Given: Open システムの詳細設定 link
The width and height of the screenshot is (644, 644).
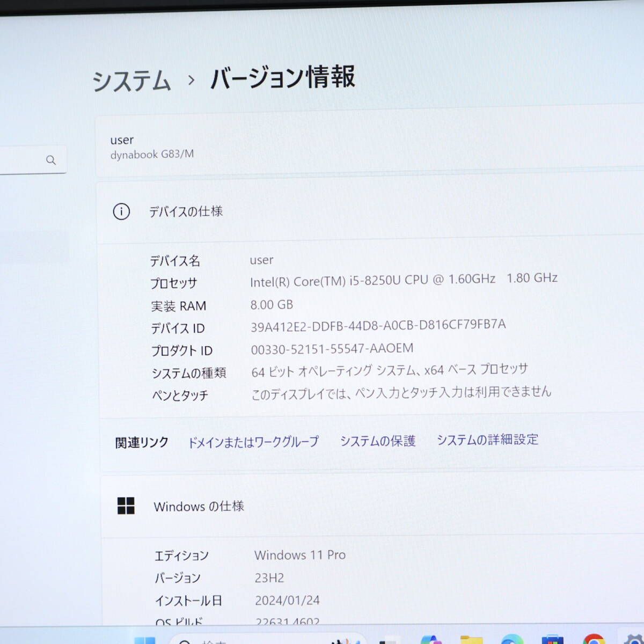Looking at the screenshot, I should (487, 440).
